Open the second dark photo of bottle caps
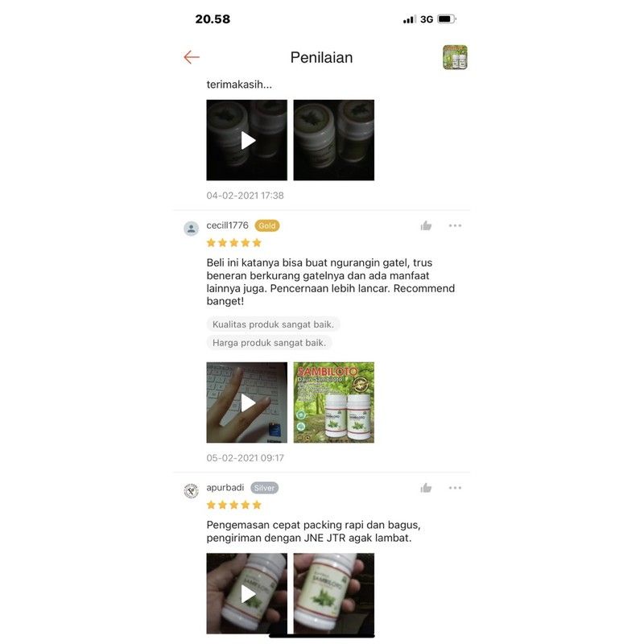The image size is (644, 644). pyautogui.click(x=334, y=140)
